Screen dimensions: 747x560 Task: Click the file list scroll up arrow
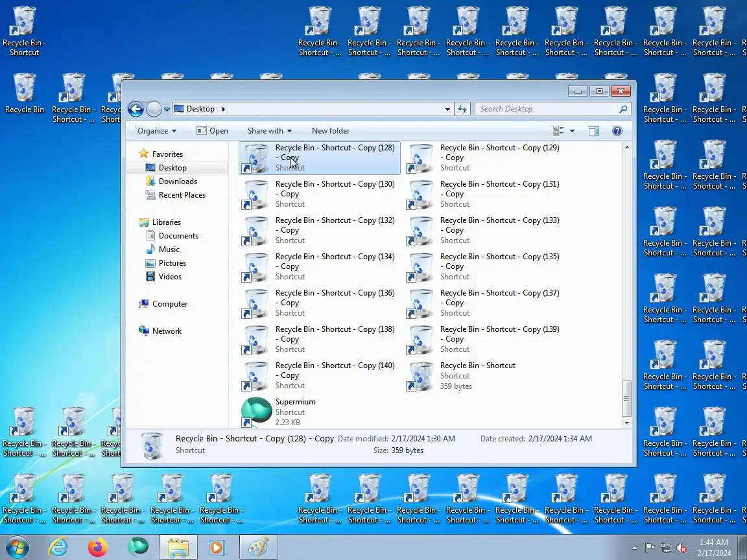(627, 147)
